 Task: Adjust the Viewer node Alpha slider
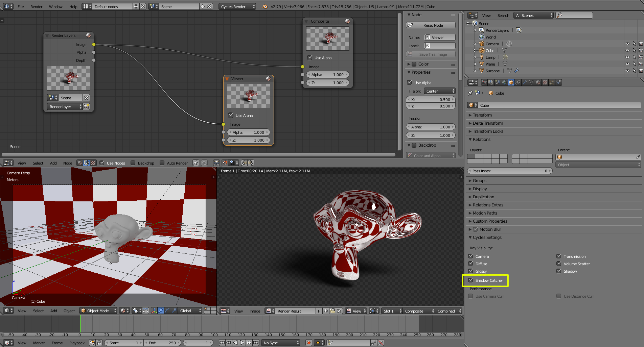tap(249, 132)
